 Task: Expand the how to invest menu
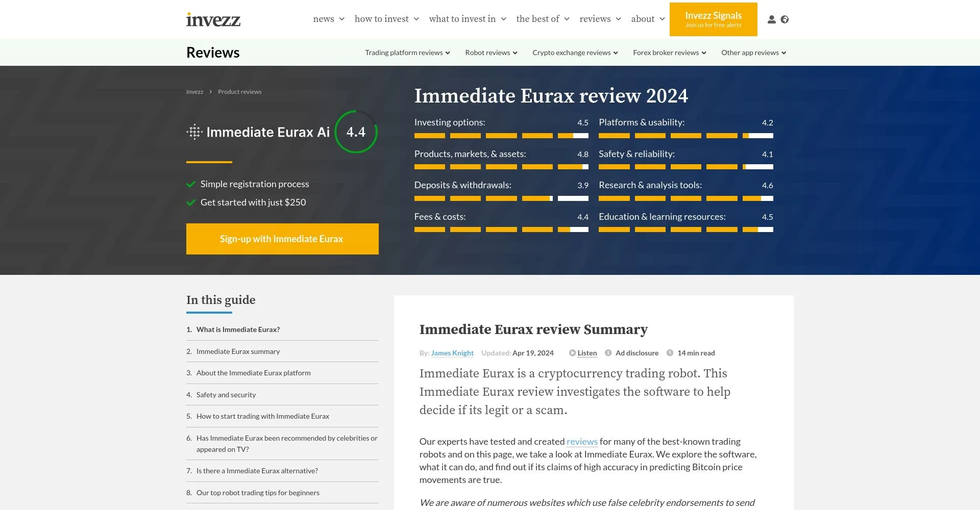click(x=387, y=19)
